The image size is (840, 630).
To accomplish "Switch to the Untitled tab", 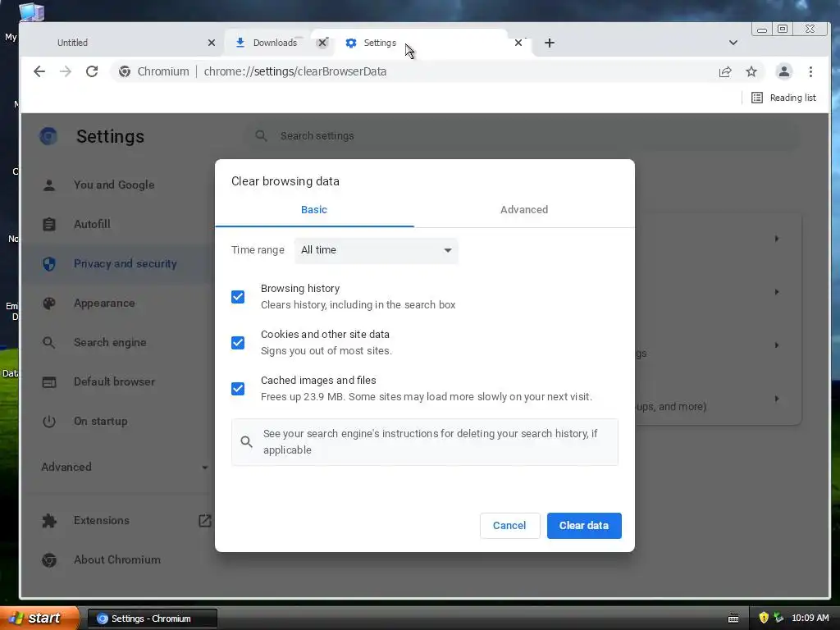I will click(x=121, y=43).
